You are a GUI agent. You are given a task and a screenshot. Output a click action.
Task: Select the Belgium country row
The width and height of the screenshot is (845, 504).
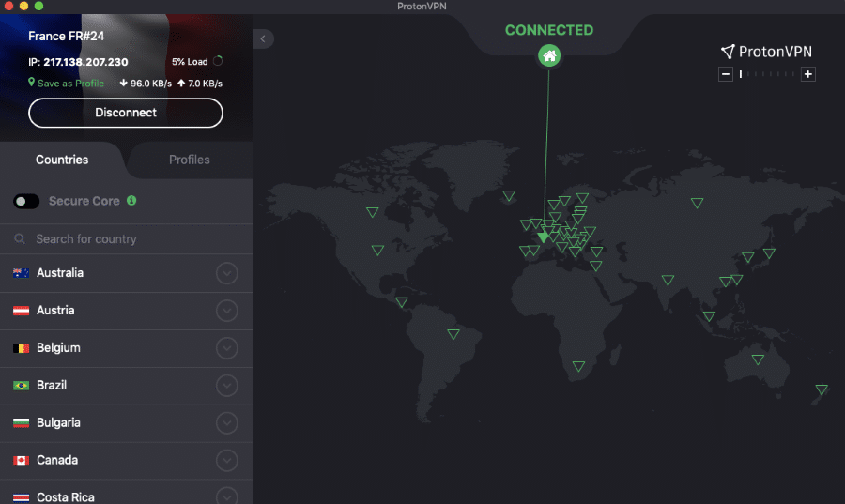127,348
